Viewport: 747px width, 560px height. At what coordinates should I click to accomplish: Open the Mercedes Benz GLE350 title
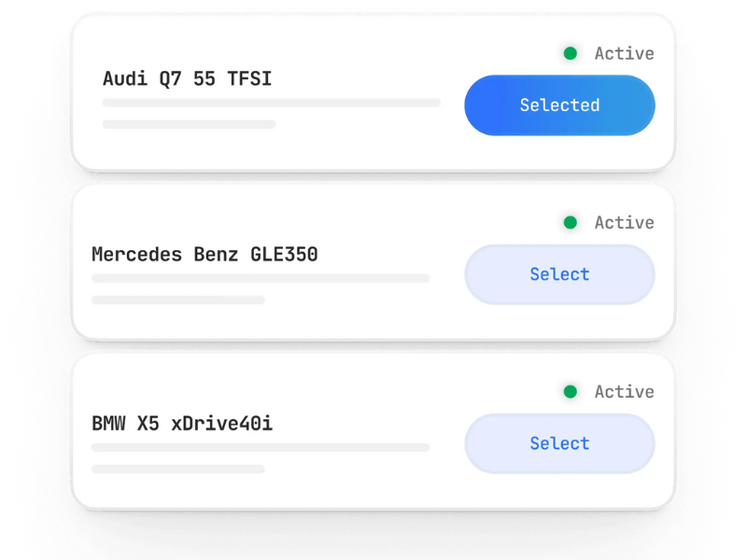pos(204,254)
